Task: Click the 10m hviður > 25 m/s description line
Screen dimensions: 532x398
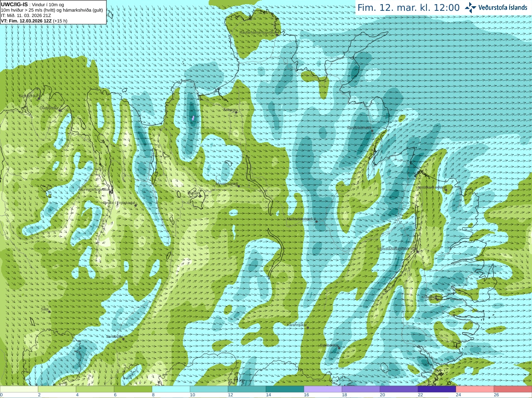Action: [52, 10]
